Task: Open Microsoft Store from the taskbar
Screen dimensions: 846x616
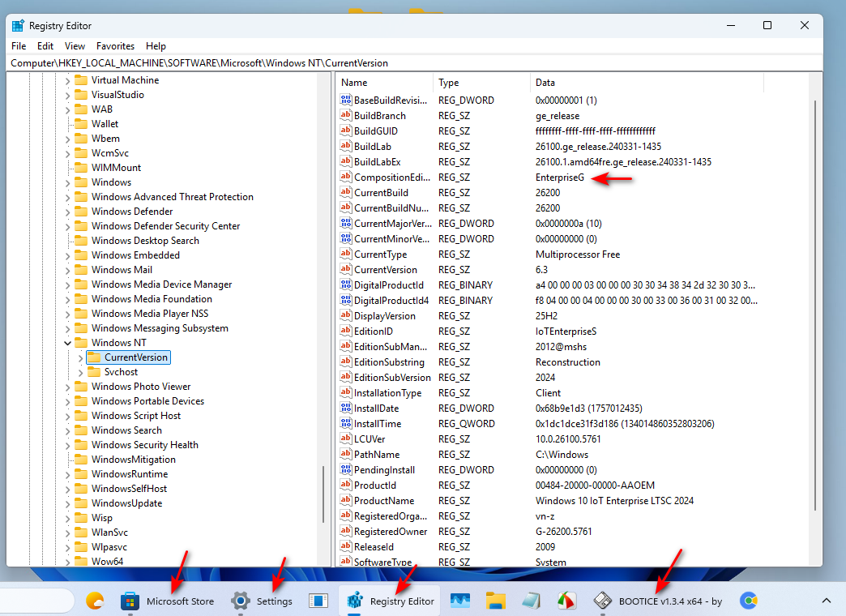Action: click(168, 601)
